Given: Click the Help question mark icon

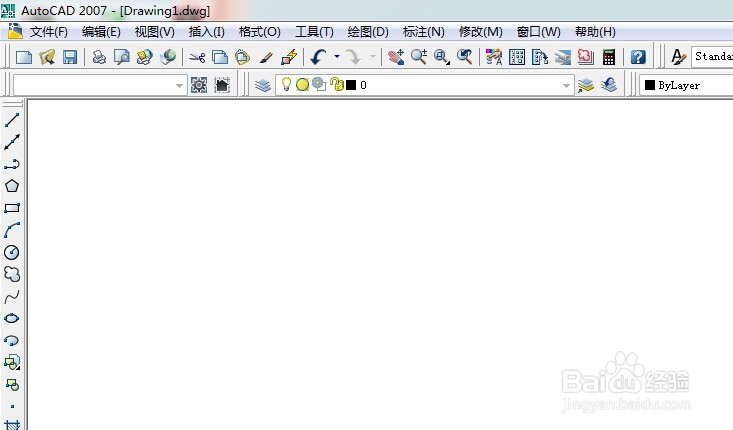Looking at the screenshot, I should (x=638, y=57).
